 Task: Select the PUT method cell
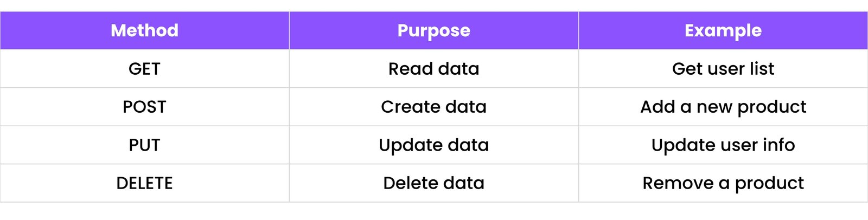point(144,145)
